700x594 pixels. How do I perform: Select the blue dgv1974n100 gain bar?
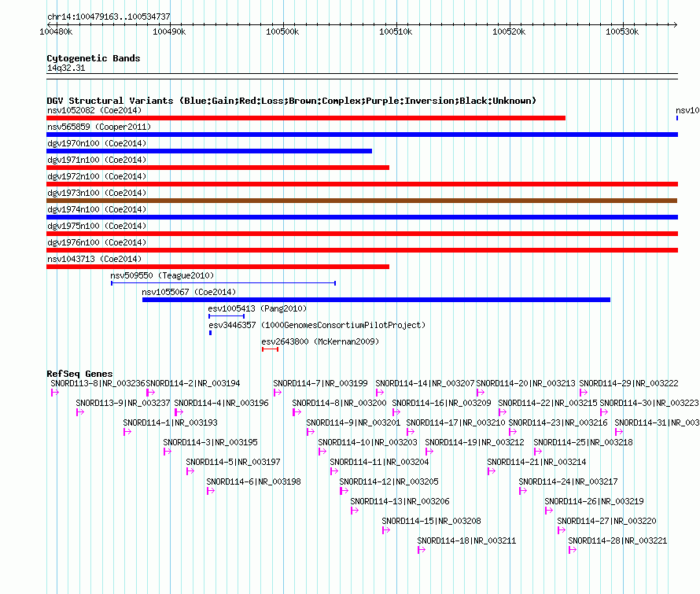pos(362,217)
